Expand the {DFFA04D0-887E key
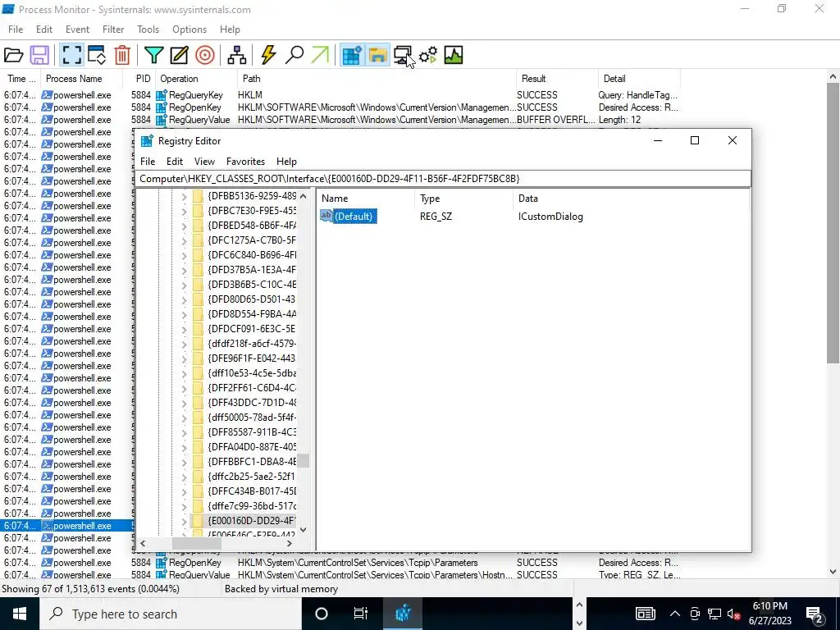 coord(184,447)
